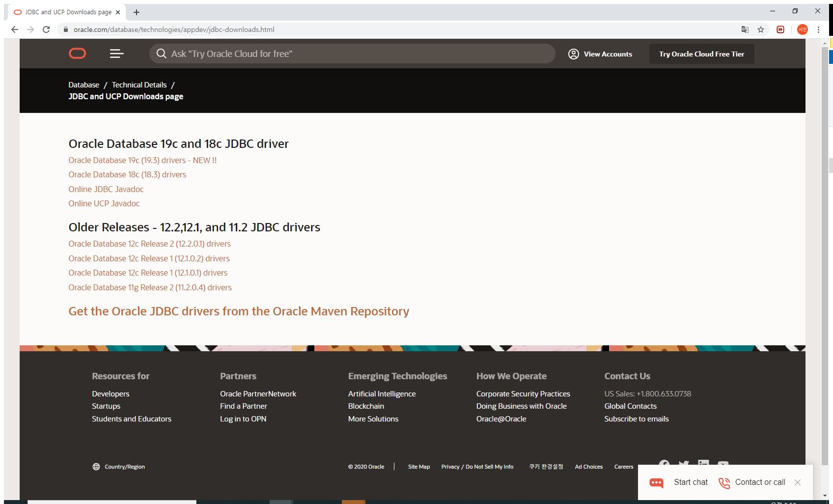Open the Facebook social icon
833x504 pixels.
tap(664, 463)
